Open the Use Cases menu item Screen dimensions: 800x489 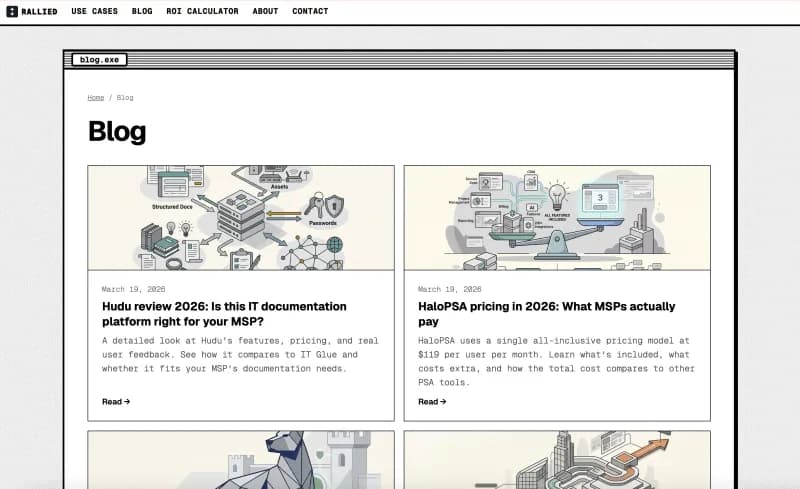pos(94,11)
